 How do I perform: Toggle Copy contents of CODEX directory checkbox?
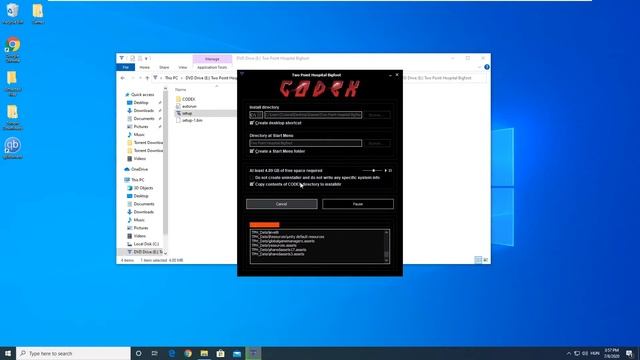point(252,184)
